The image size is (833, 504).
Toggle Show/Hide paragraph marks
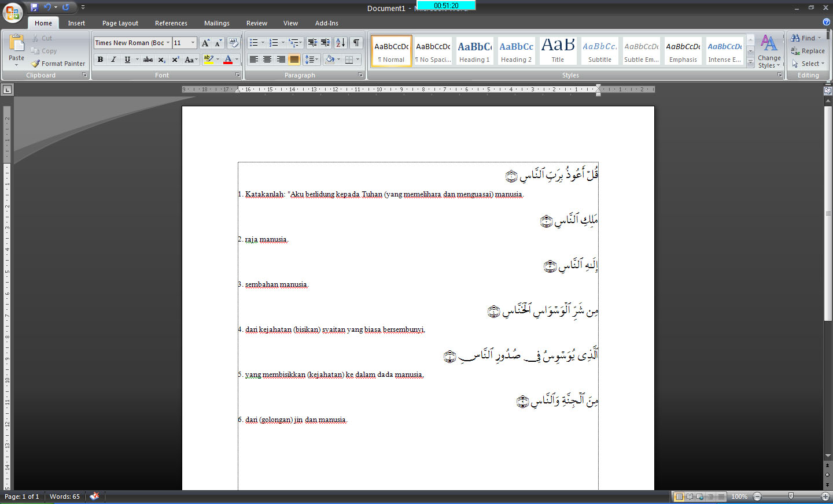356,42
